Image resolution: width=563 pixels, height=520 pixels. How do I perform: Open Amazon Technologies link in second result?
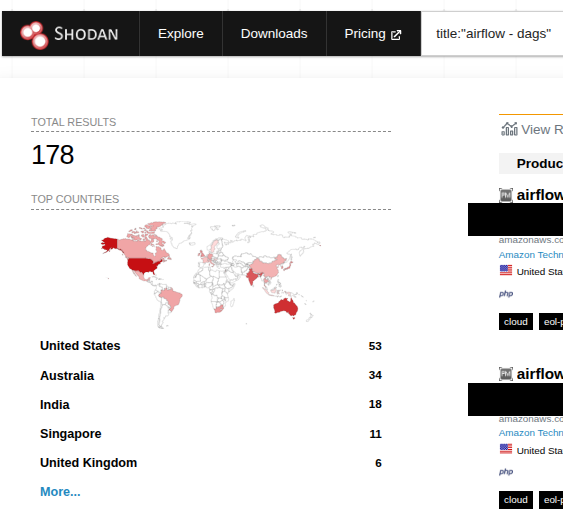pos(531,433)
